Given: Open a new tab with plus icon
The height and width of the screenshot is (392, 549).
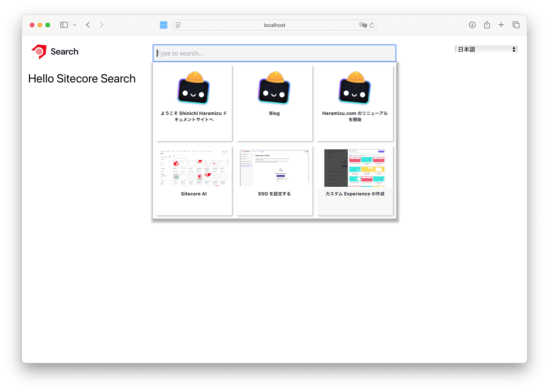Looking at the screenshot, I should (x=501, y=25).
